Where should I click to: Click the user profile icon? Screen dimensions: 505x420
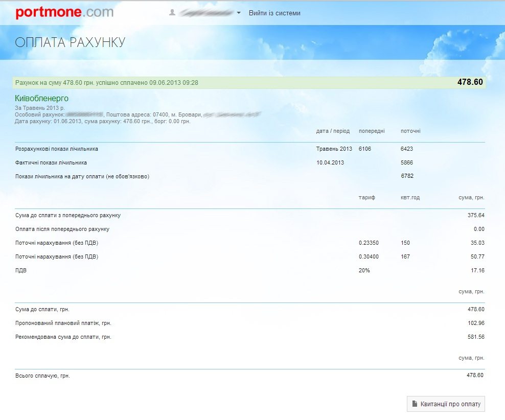(172, 13)
